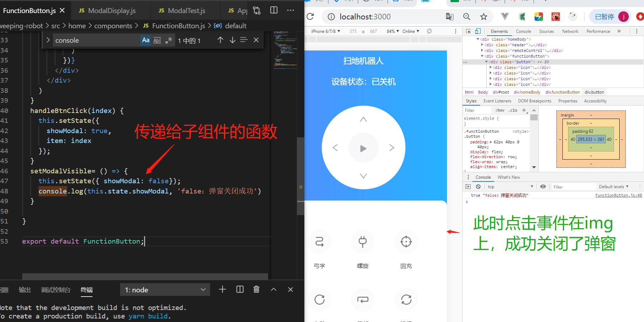Close the find widget
Screen dimensions: 644x322
[256, 40]
